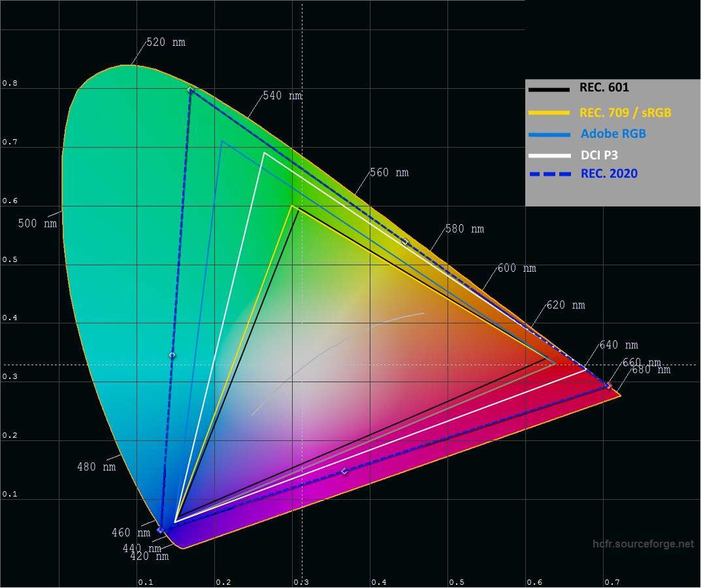This screenshot has width=701, height=588.
Task: Select the cyan secondary diamond marker on the dashed line
Action: click(172, 355)
